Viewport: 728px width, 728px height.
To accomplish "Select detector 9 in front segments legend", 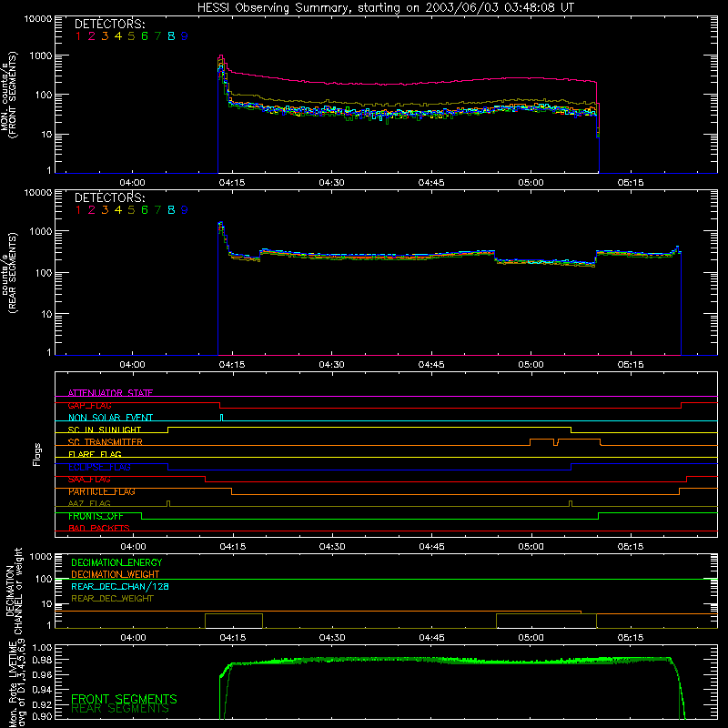I will coord(185,36).
